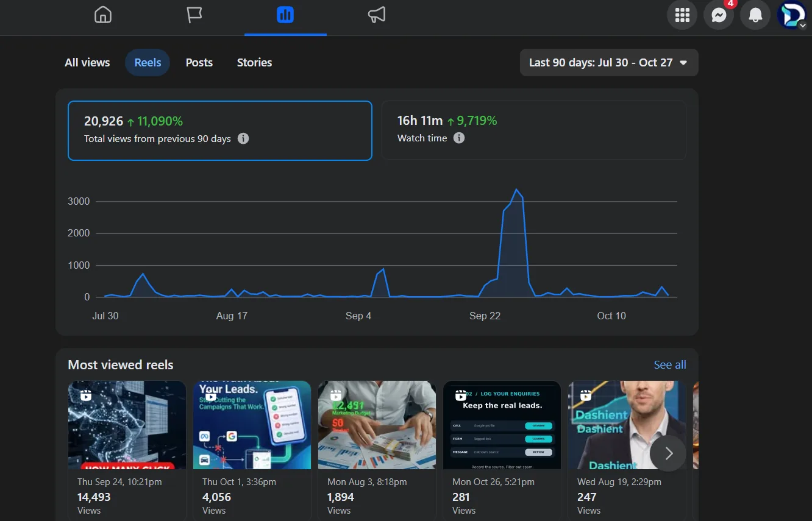Switch to the Stories tab
The width and height of the screenshot is (812, 521).
tap(254, 62)
